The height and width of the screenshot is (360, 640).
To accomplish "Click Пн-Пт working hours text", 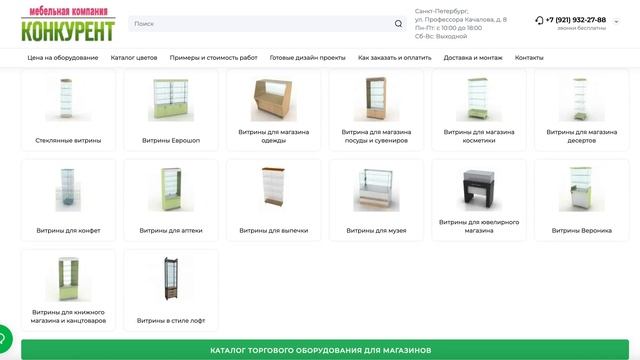I will pos(448,28).
